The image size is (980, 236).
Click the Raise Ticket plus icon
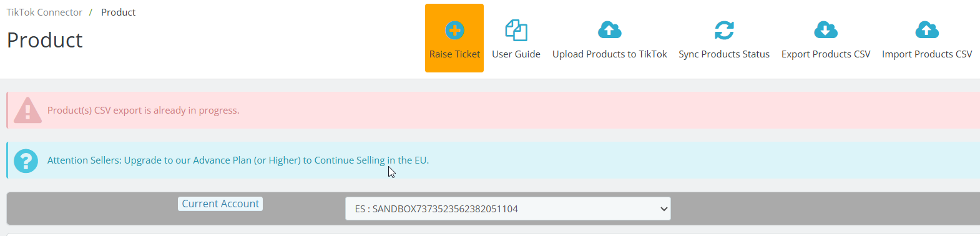[x=454, y=30]
